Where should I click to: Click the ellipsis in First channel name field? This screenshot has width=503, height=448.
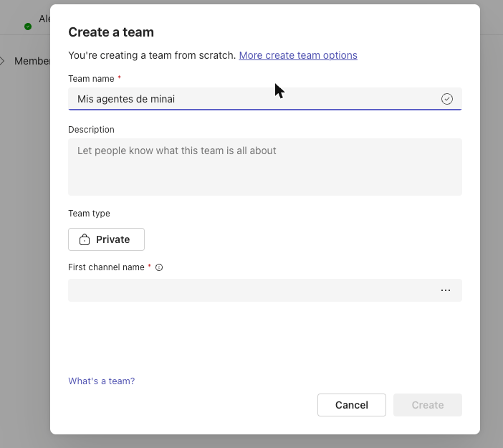point(446,290)
